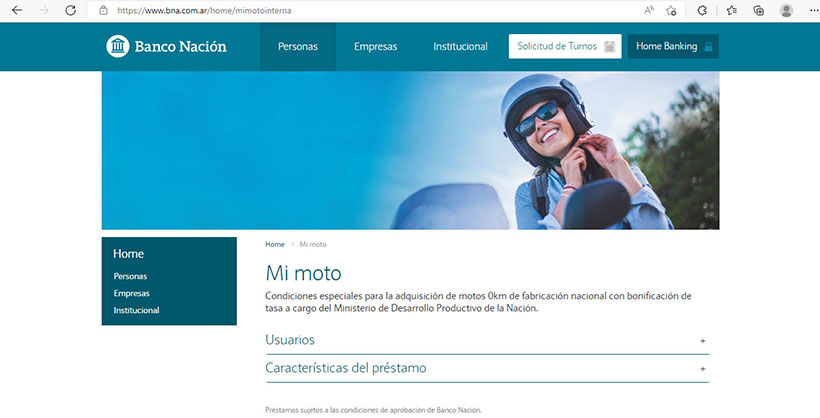Add page to favorites with the star icon
Viewport: 820px width, 418px height.
[x=671, y=10]
